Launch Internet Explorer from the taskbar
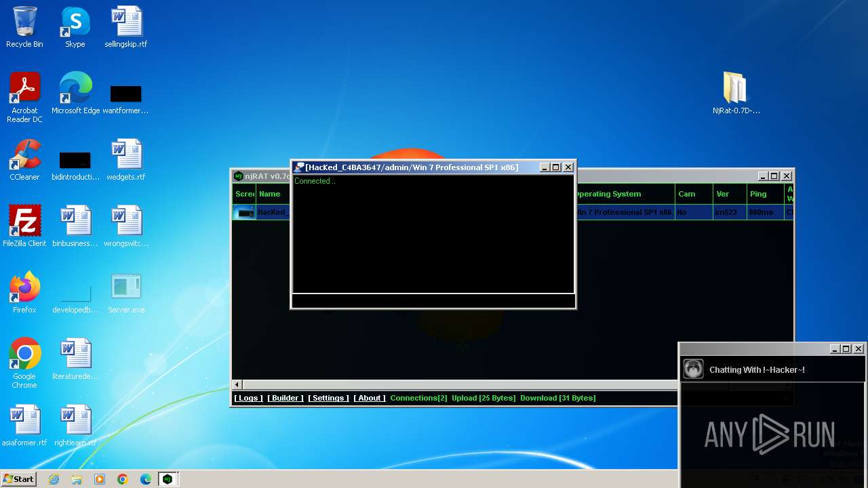 coord(54,479)
